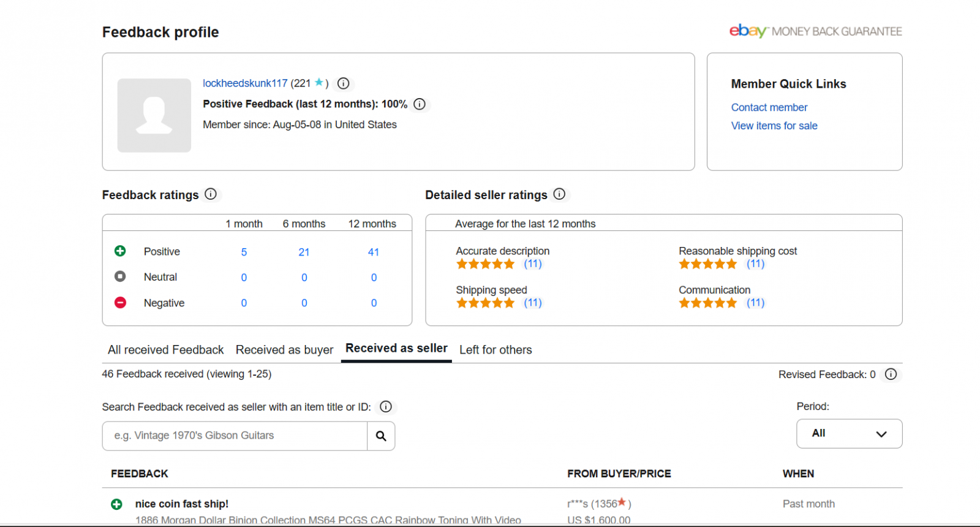Image resolution: width=980 pixels, height=527 pixels.
Task: Click the magnifying glass search button
Action: pyautogui.click(x=381, y=436)
